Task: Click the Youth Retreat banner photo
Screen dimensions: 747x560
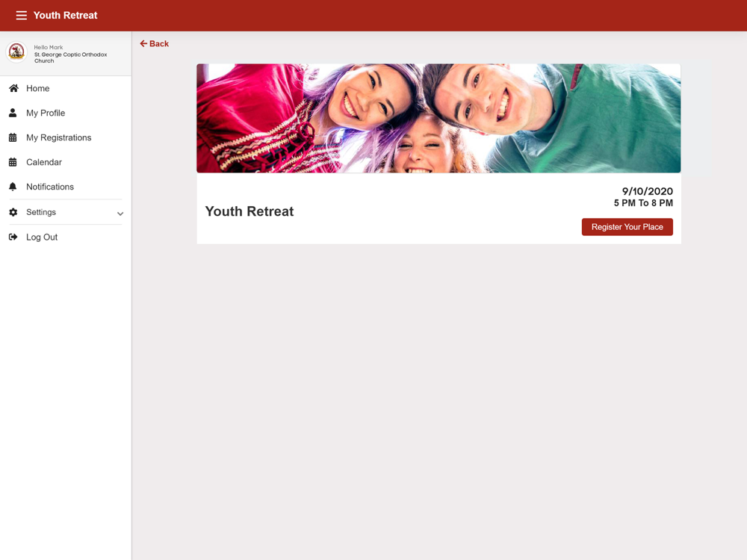Action: coord(438,118)
